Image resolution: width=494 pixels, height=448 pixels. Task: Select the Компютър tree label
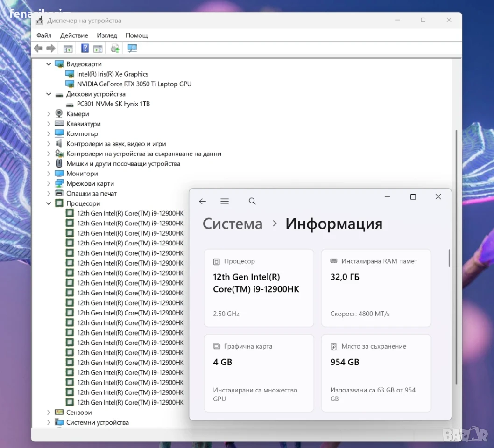coord(82,134)
